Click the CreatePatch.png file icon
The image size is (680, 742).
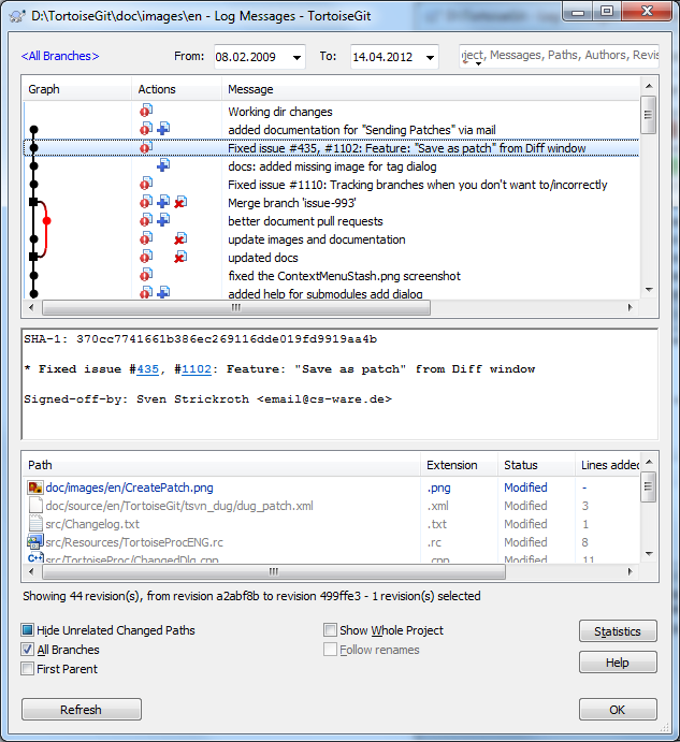tap(35, 488)
